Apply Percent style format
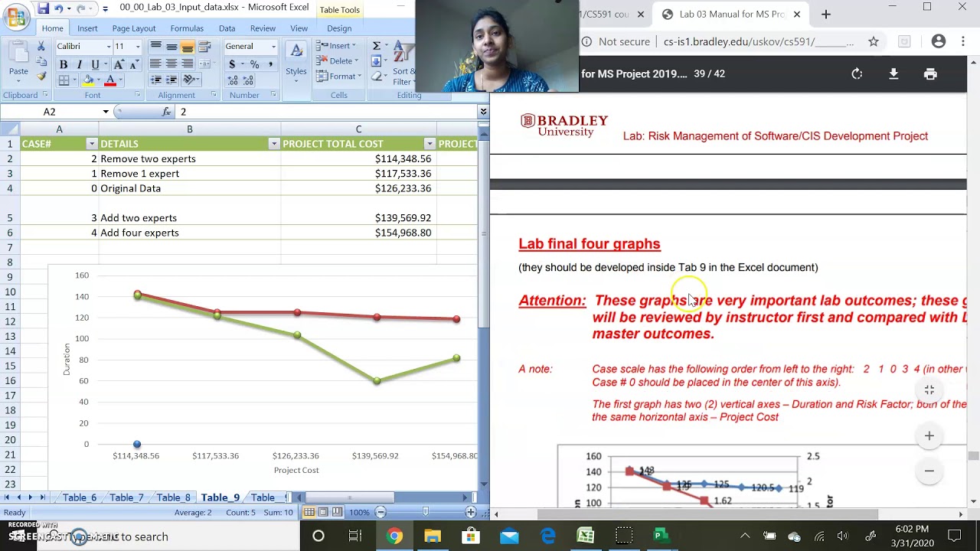980x551 pixels. pos(254,64)
